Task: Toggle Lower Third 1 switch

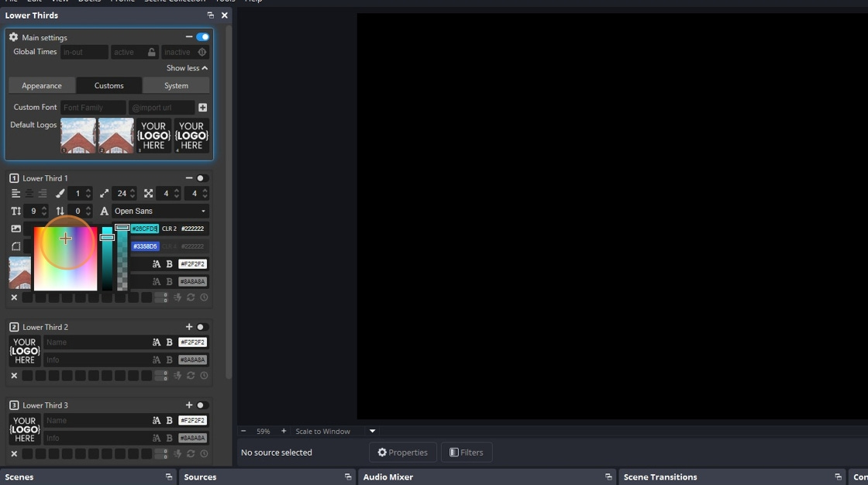Action: 202,178
